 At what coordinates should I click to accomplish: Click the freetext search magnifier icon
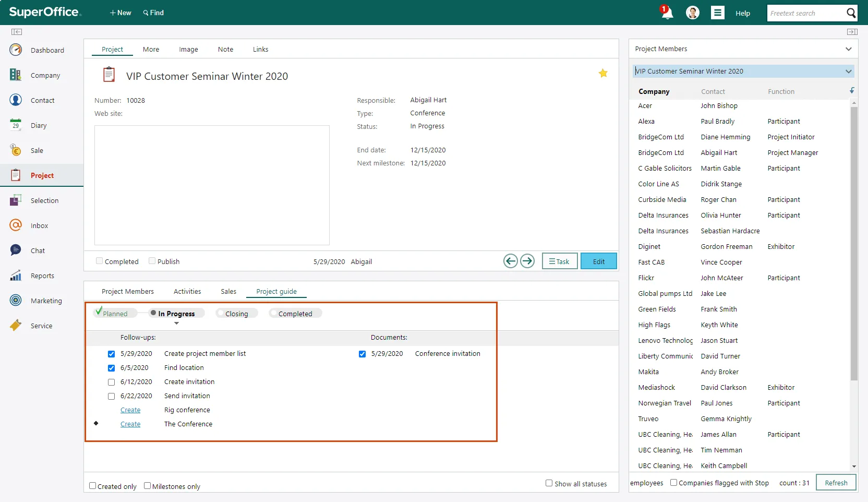click(851, 13)
